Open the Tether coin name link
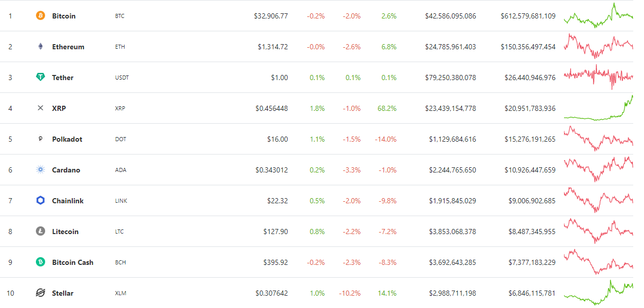 point(63,78)
